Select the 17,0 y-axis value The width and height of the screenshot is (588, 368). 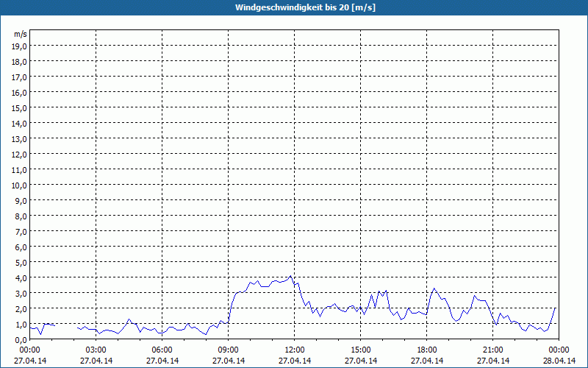(x=21, y=77)
